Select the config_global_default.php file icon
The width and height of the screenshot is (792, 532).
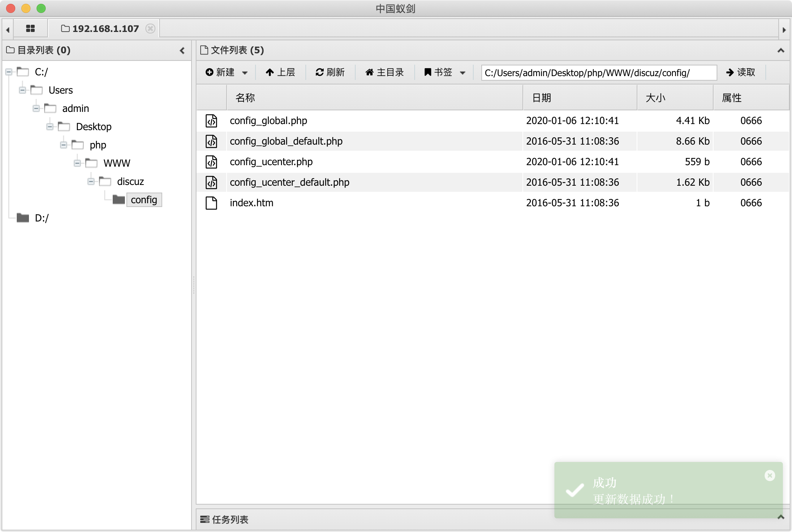pos(211,141)
